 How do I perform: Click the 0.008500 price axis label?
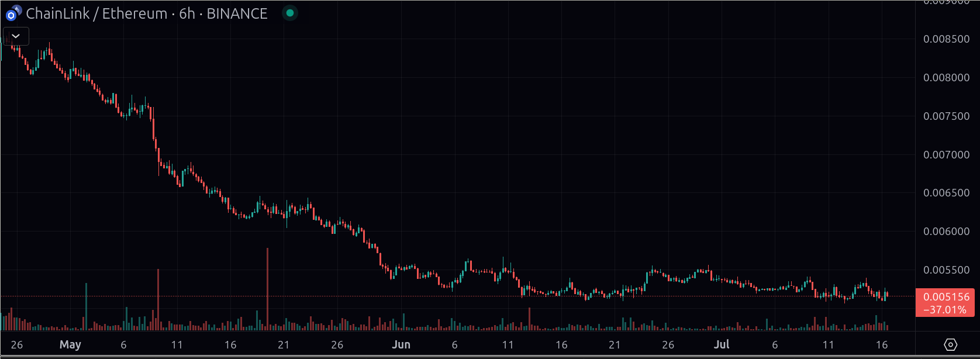click(946, 39)
